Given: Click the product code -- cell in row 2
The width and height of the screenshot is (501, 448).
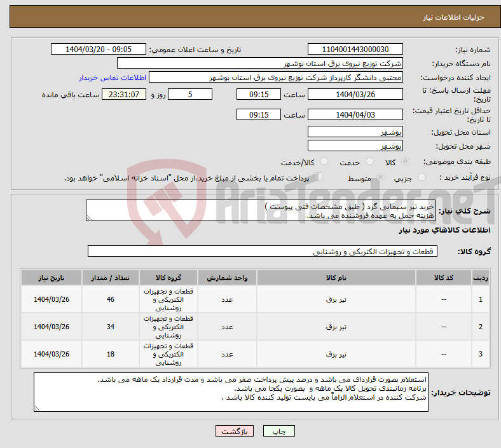Looking at the screenshot, I should 444,327.
